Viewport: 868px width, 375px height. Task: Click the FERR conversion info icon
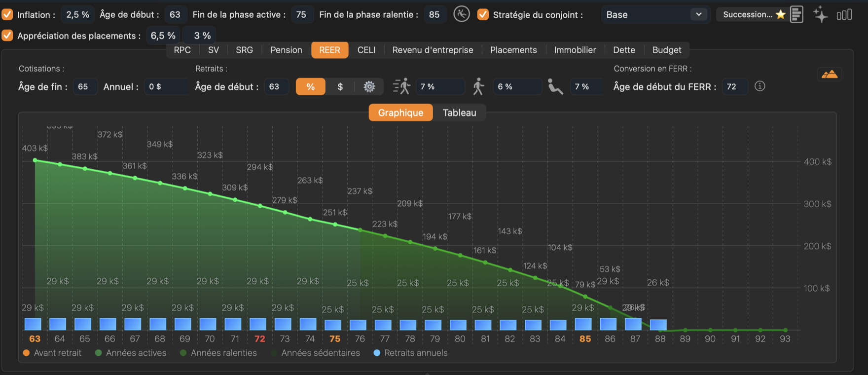760,86
